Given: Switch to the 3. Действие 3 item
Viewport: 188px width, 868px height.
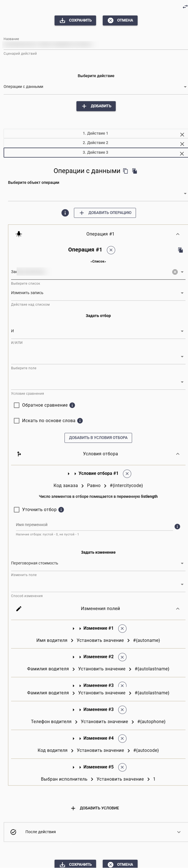Looking at the screenshot, I should pyautogui.click(x=95, y=153).
